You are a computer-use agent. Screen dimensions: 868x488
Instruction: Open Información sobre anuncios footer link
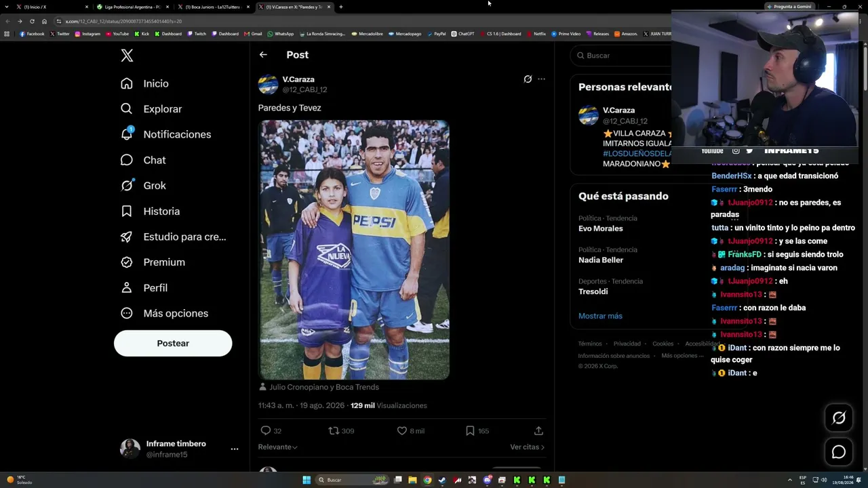click(x=614, y=356)
